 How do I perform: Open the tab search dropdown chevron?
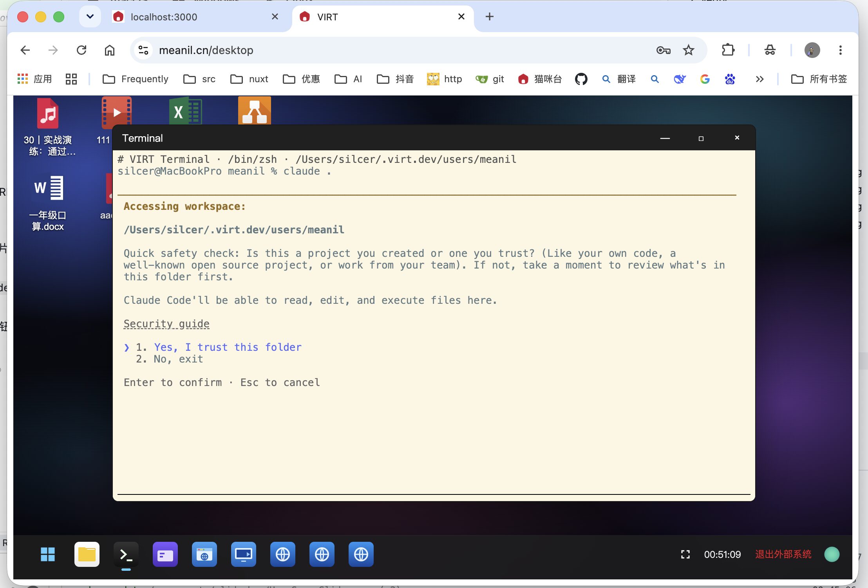90,16
